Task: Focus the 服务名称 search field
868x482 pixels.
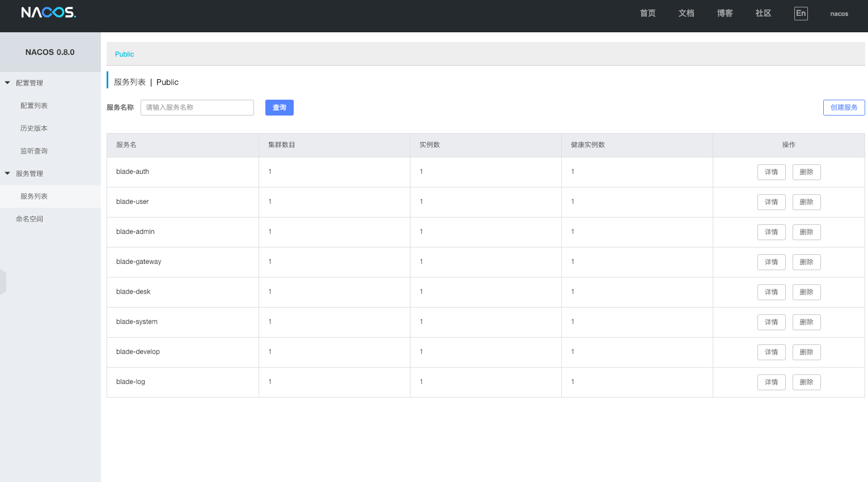Action: pos(197,108)
